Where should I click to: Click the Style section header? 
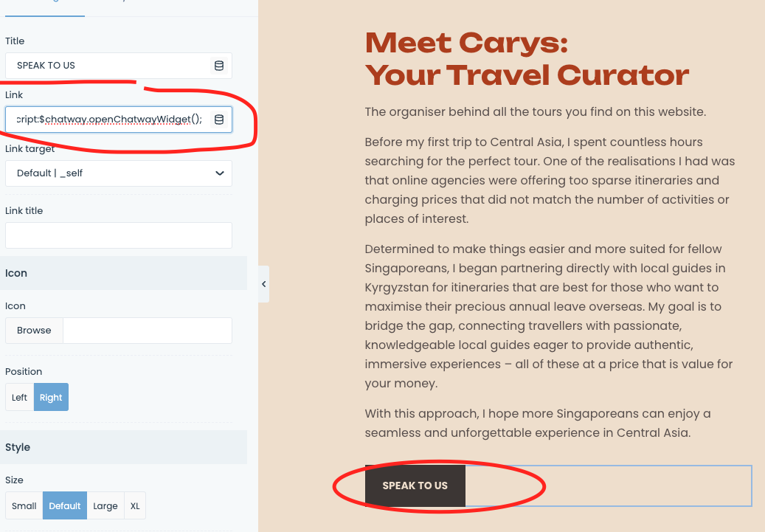tap(124, 447)
